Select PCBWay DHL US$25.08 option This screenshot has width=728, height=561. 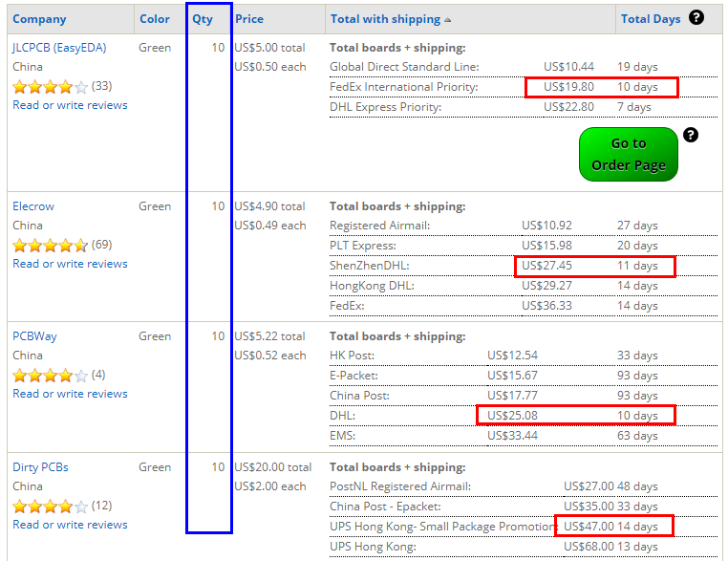[524, 416]
